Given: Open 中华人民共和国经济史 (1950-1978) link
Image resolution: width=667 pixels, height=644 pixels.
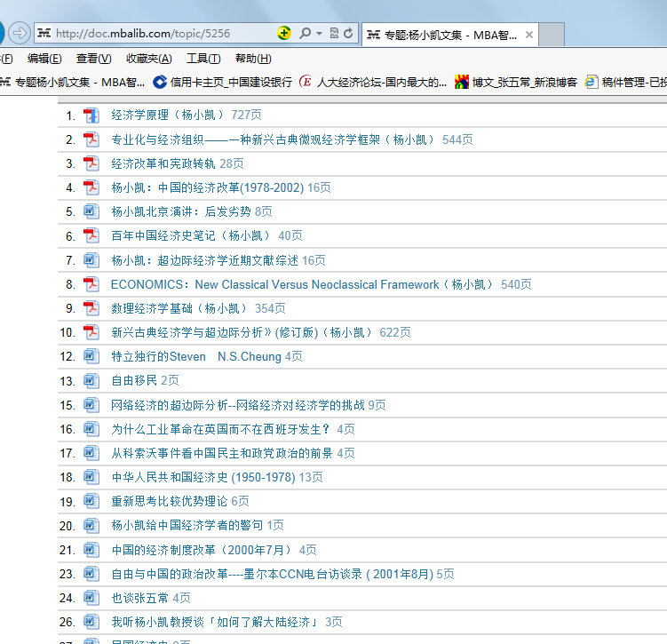Looking at the screenshot, I should tap(203, 477).
